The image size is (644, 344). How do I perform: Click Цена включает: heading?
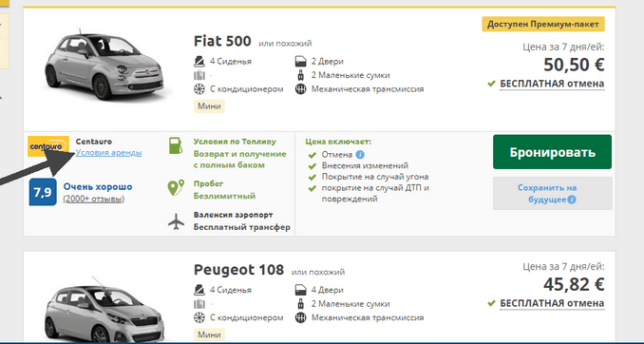coord(338,142)
